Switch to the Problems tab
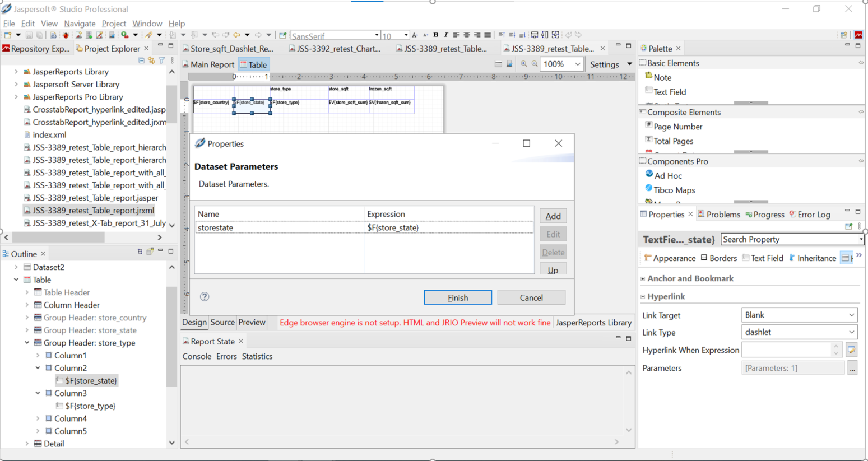868x461 pixels. coord(718,215)
